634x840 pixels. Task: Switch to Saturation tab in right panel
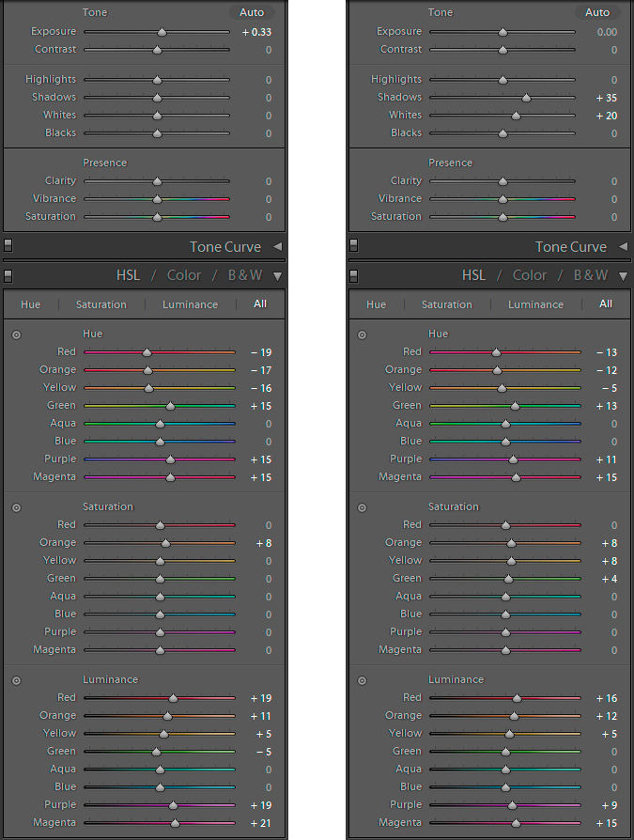click(446, 304)
